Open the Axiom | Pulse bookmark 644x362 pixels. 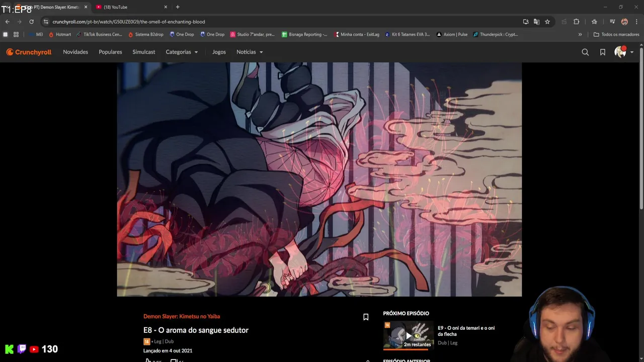pos(452,34)
